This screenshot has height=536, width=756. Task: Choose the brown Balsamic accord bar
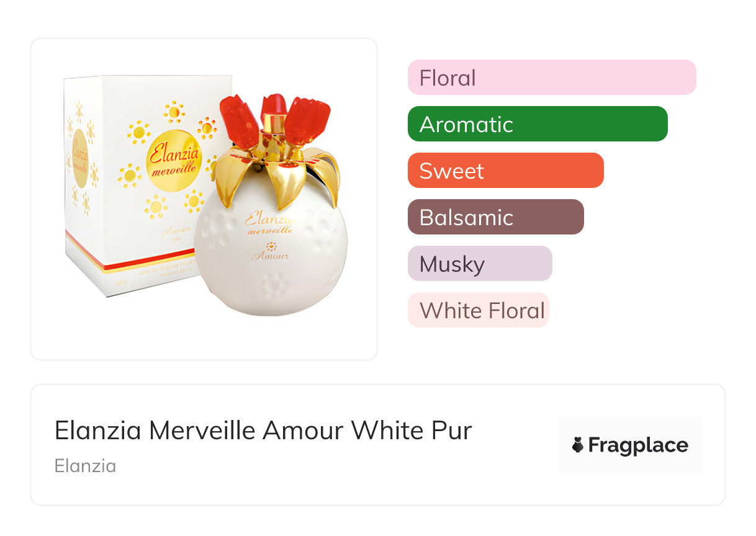click(x=495, y=217)
